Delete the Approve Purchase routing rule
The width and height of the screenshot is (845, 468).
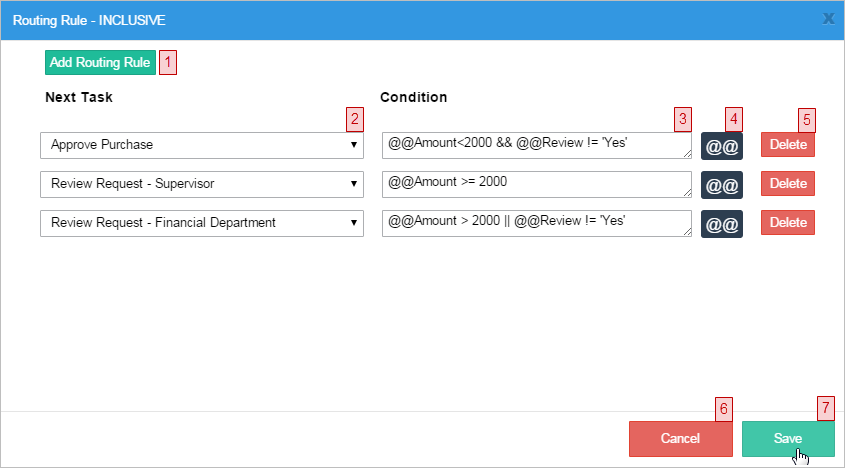tap(787, 145)
